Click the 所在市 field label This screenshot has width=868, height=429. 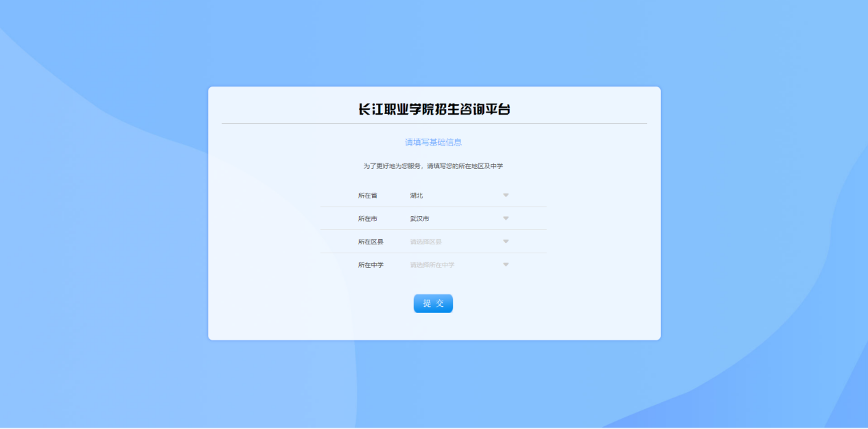[x=367, y=219]
